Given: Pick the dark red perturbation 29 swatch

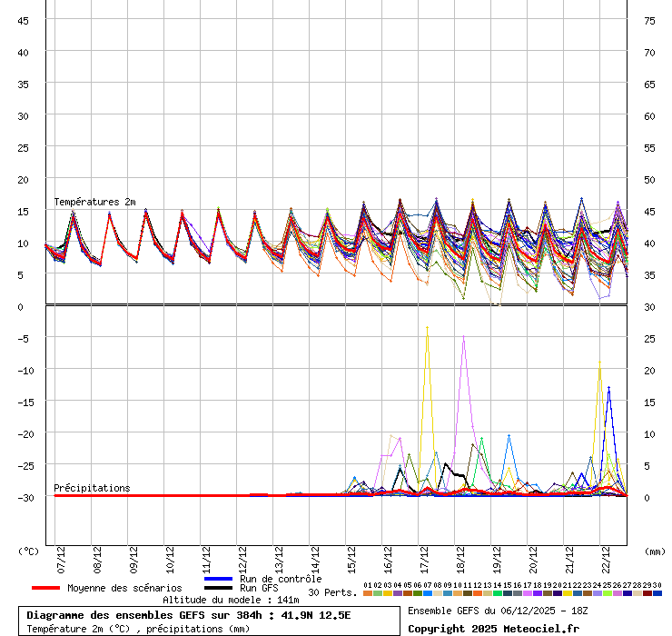Looking at the screenshot, I should (647, 593).
